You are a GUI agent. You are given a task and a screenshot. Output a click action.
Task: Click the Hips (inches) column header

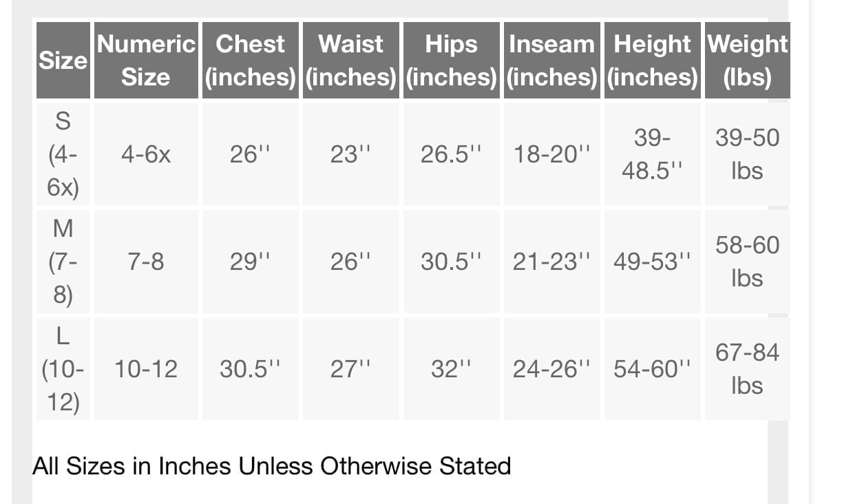click(x=452, y=60)
